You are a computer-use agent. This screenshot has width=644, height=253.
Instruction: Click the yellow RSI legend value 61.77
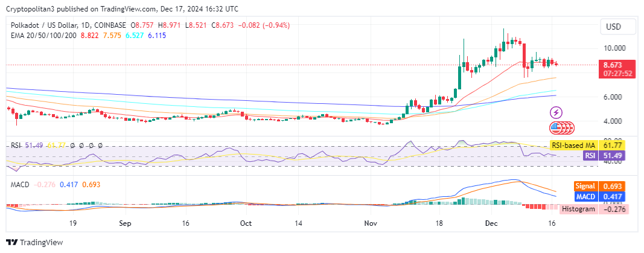[x=56, y=146]
